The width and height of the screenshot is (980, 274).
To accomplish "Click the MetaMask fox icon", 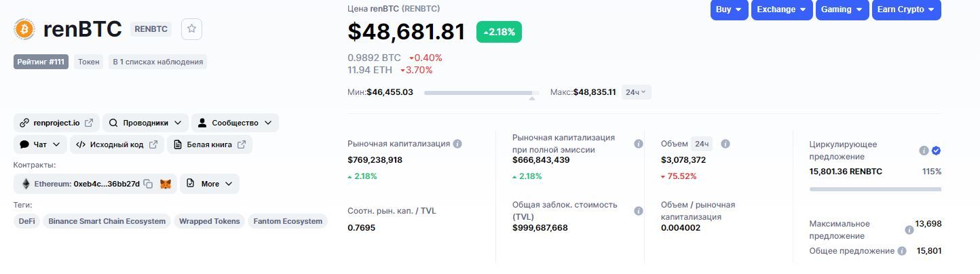I will [165, 184].
